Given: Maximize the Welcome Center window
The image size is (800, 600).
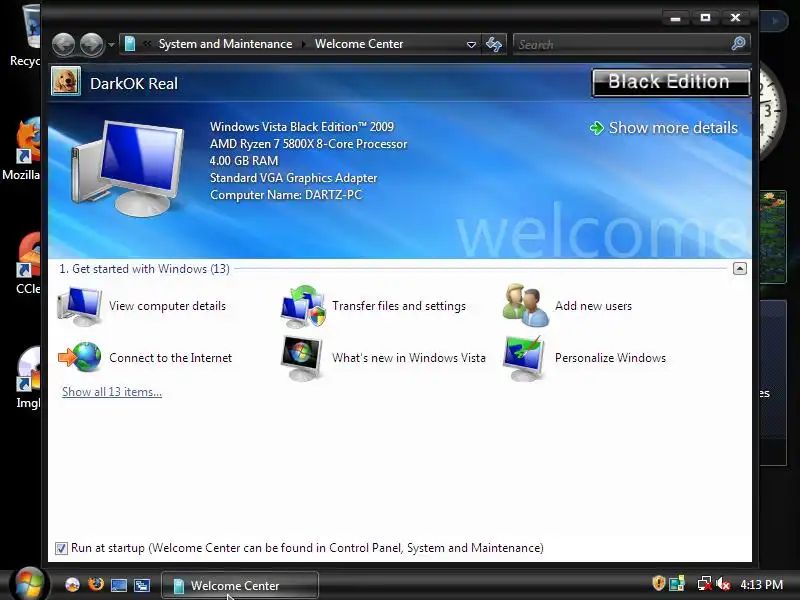Looking at the screenshot, I should (x=706, y=18).
